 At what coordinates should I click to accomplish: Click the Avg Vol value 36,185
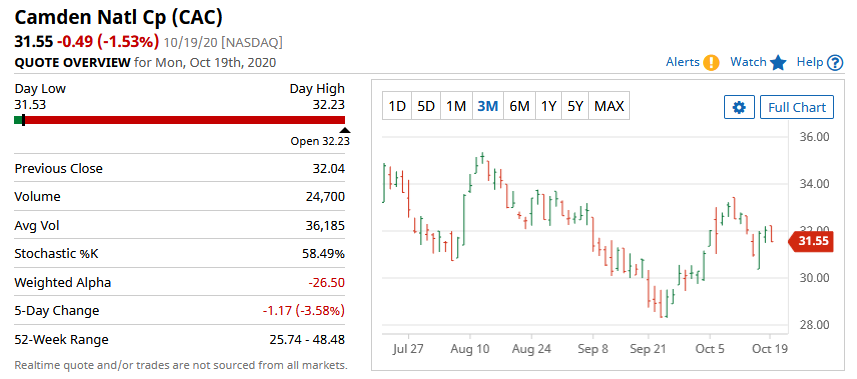point(325,225)
